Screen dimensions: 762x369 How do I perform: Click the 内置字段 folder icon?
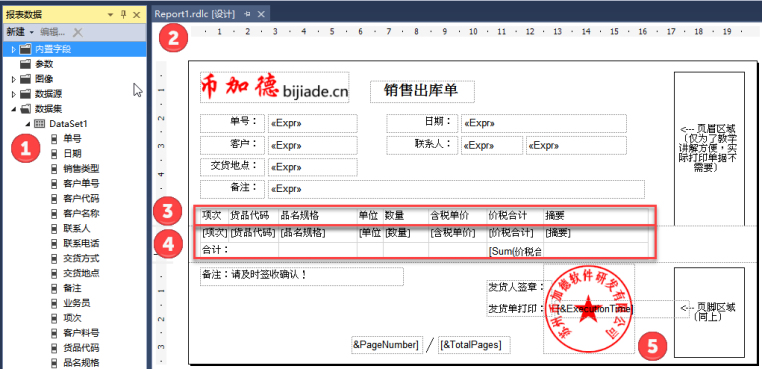click(x=25, y=50)
